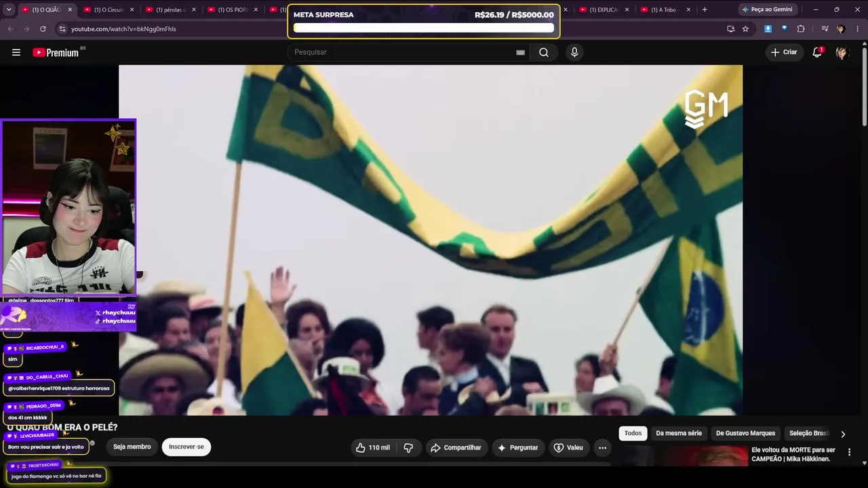Open options for Mika Häkkinen video
Viewport: 868px width, 488px height.
(849, 452)
